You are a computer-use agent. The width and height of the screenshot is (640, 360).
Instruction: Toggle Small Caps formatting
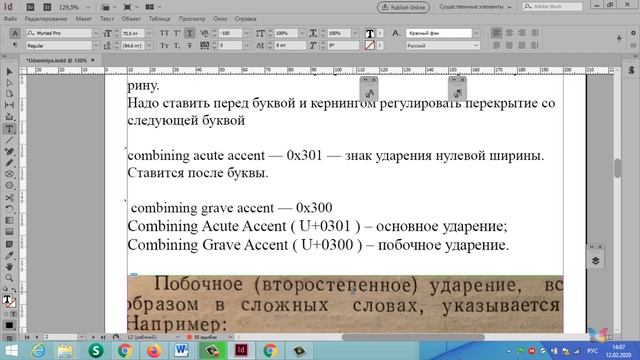tap(164, 46)
